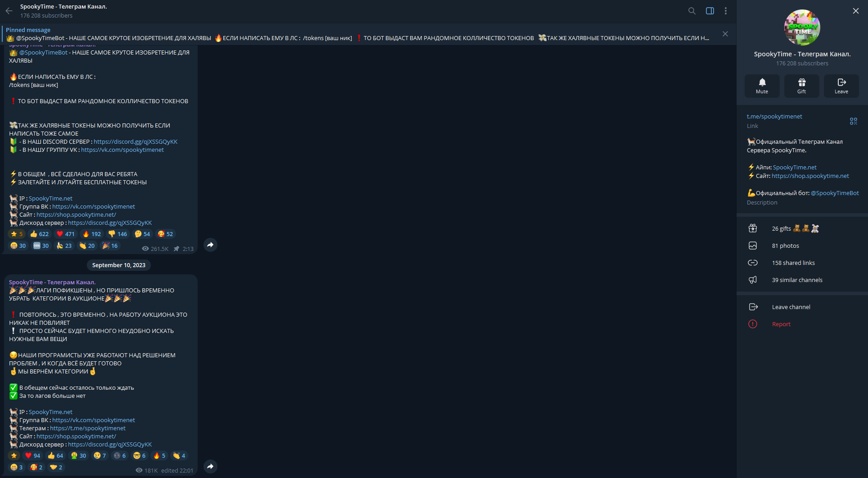The width and height of the screenshot is (868, 478).
Task: Open shop.spookytime.net link in the channel description
Action: pos(810,176)
